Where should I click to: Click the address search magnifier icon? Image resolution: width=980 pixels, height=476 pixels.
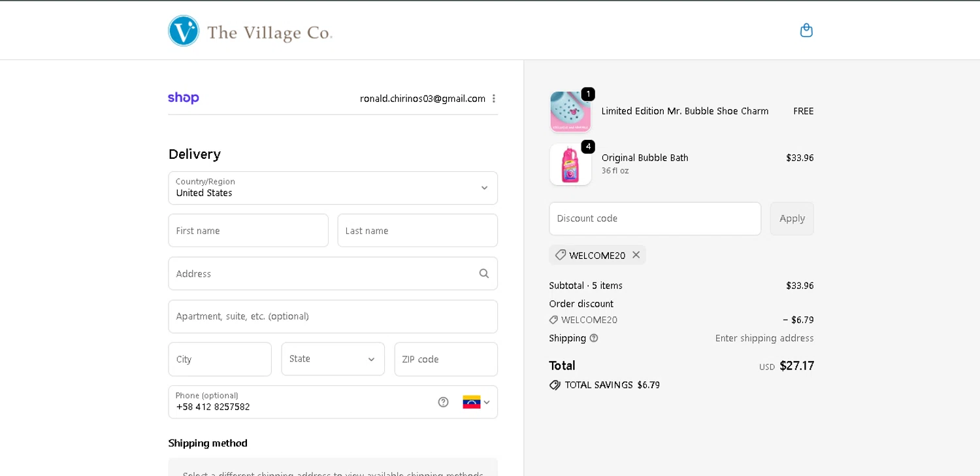click(x=484, y=273)
